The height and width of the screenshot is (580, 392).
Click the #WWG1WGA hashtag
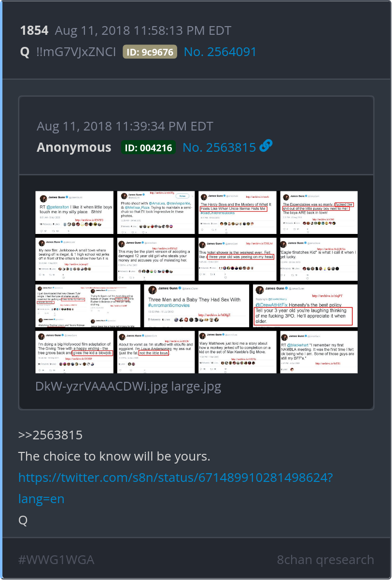click(x=56, y=560)
